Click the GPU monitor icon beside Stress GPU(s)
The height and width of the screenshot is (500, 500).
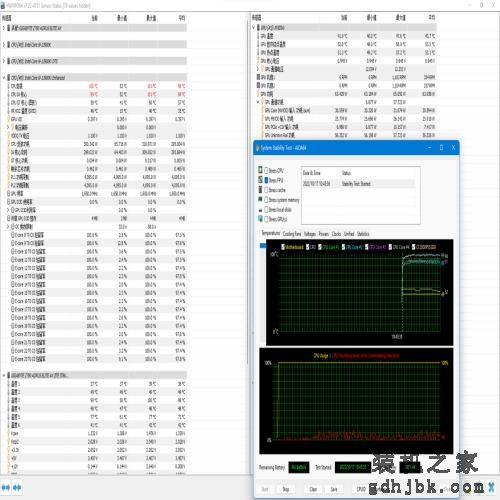point(260,219)
